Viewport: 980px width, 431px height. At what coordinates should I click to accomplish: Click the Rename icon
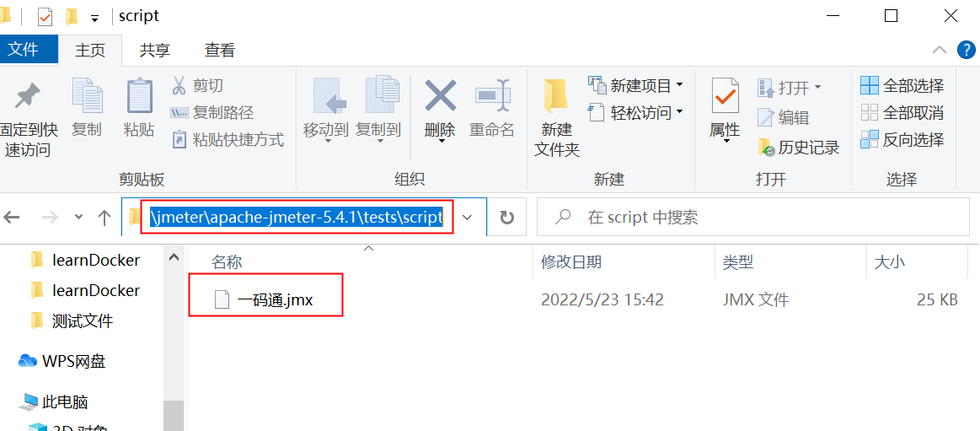[492, 97]
